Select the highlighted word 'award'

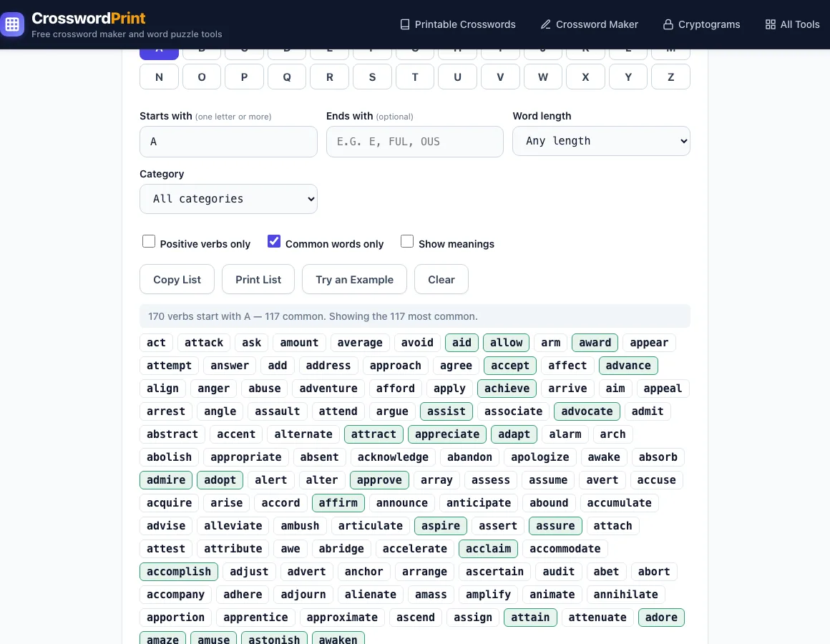(x=595, y=342)
